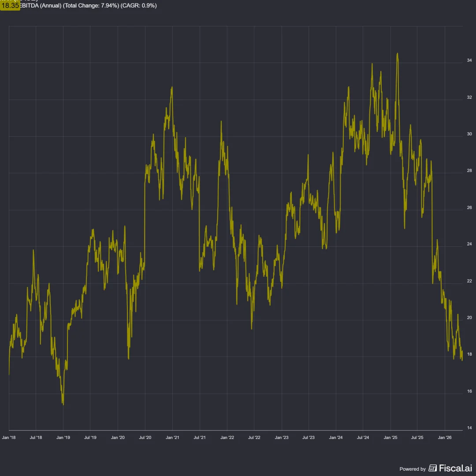Click the Jan '25 x-axis label
This screenshot has height=476, width=476.
390,438
